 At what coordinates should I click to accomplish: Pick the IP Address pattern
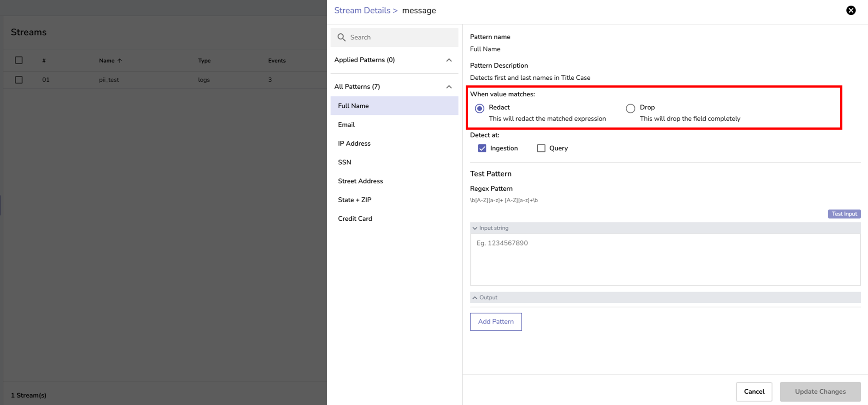coord(354,144)
